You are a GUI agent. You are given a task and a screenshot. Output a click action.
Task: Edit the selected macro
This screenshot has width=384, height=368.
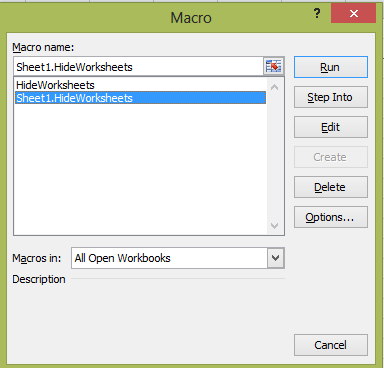(x=331, y=127)
